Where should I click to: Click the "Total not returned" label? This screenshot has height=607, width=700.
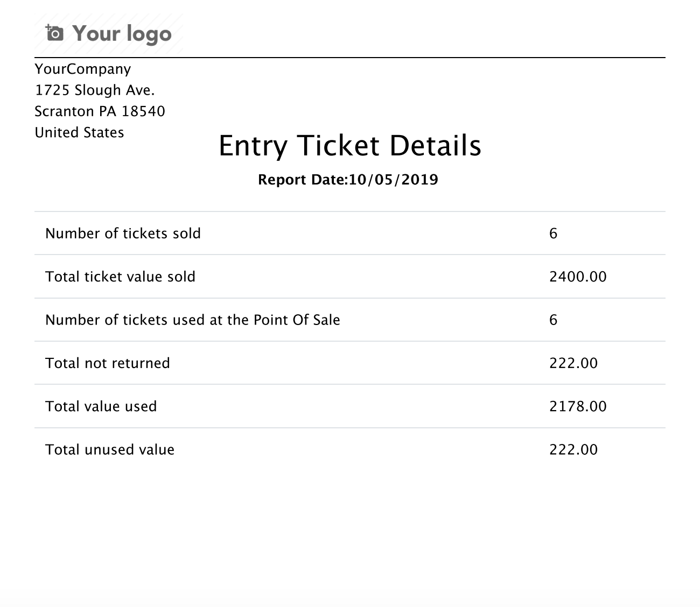tap(108, 363)
